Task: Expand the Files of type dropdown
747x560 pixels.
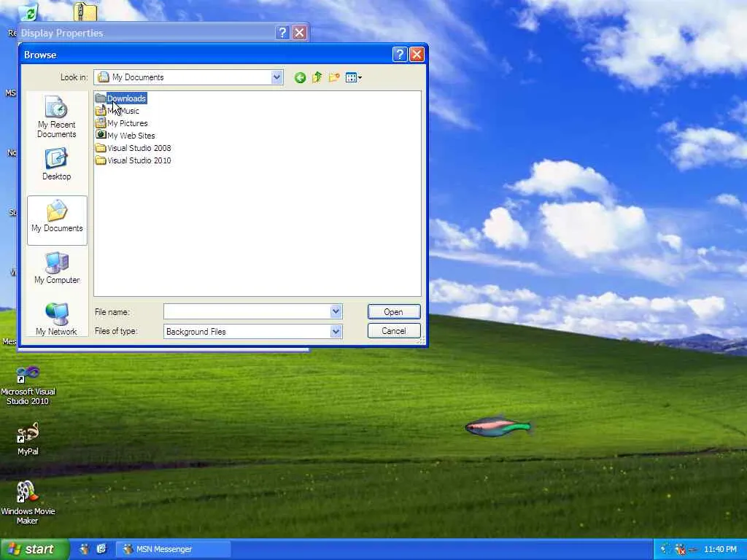Action: 336,332
